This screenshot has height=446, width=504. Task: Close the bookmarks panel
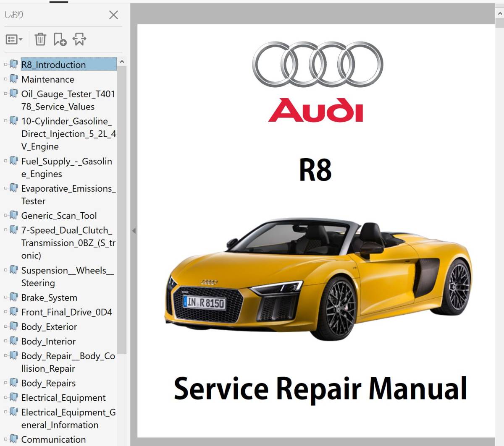(x=113, y=15)
